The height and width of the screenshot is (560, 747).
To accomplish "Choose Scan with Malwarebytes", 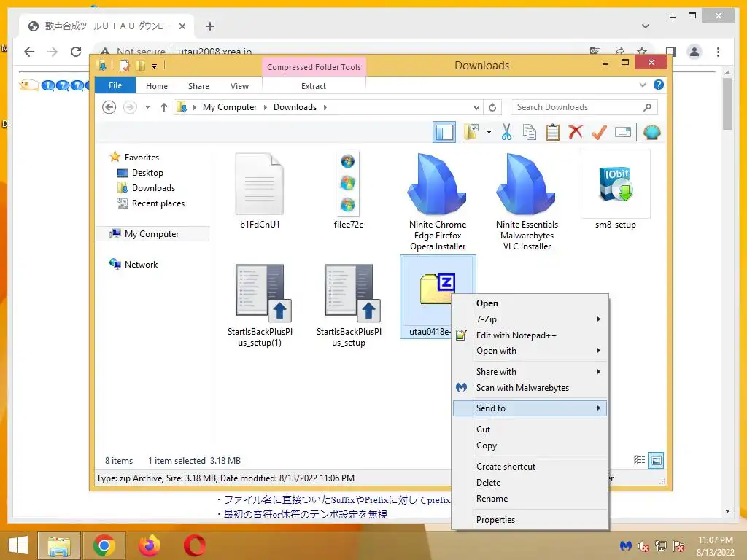I will point(530,388).
